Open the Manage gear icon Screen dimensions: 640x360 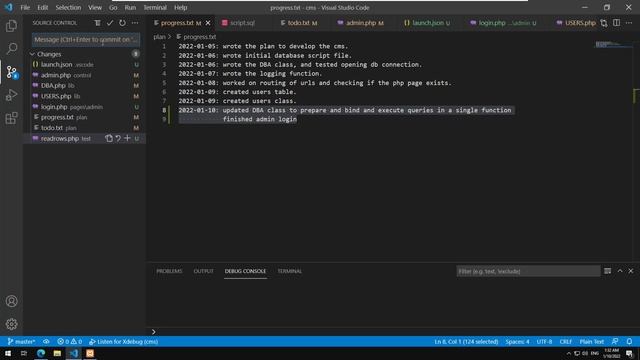coord(11,324)
